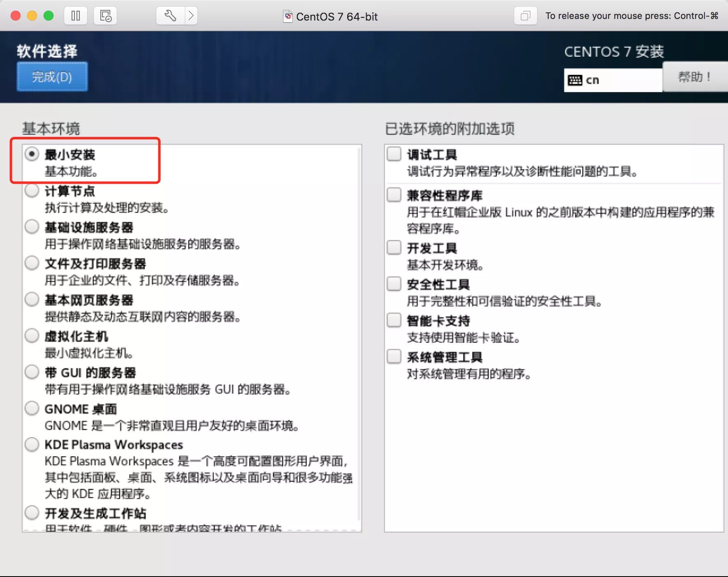This screenshot has width=728, height=577.
Task: Click the text 执行计算及处理的安装。
Action: 107,208
